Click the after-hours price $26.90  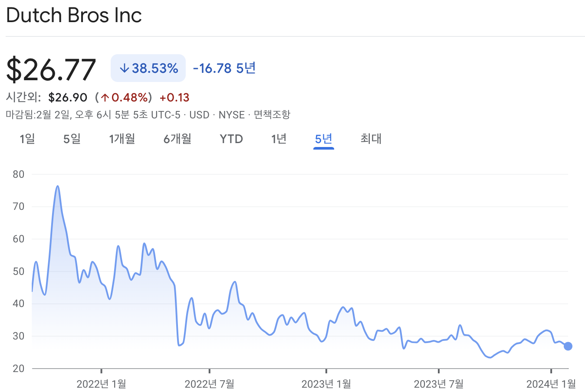pyautogui.click(x=68, y=97)
